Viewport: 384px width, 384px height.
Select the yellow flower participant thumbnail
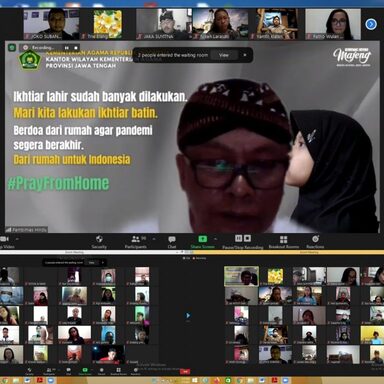click(x=108, y=24)
